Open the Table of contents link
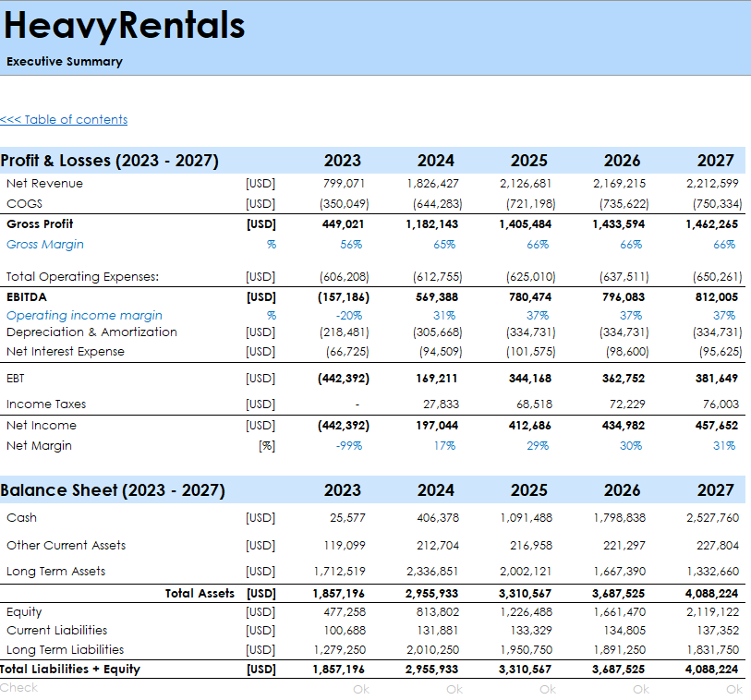This screenshot has width=751, height=700. (x=64, y=119)
